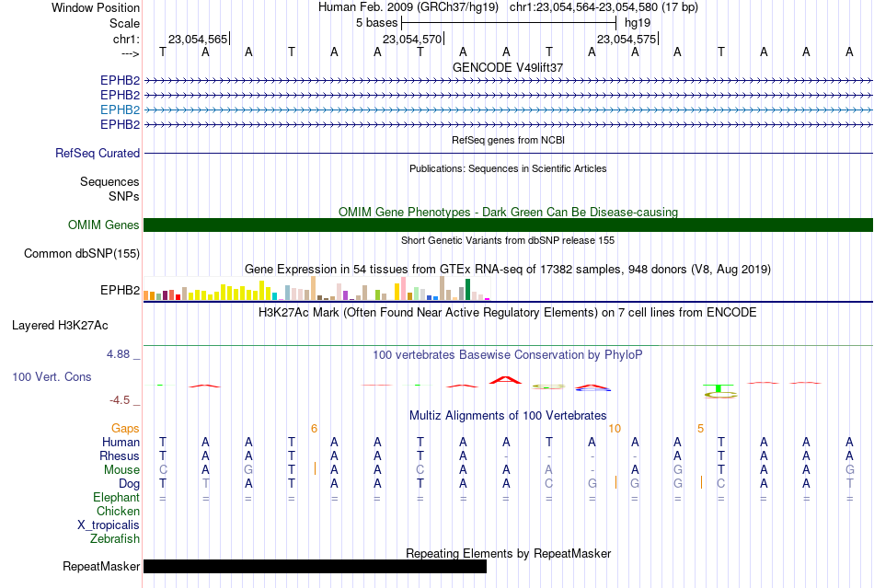This screenshot has height=588, width=874.
Task: Click the Sequences track label
Action: point(109,181)
